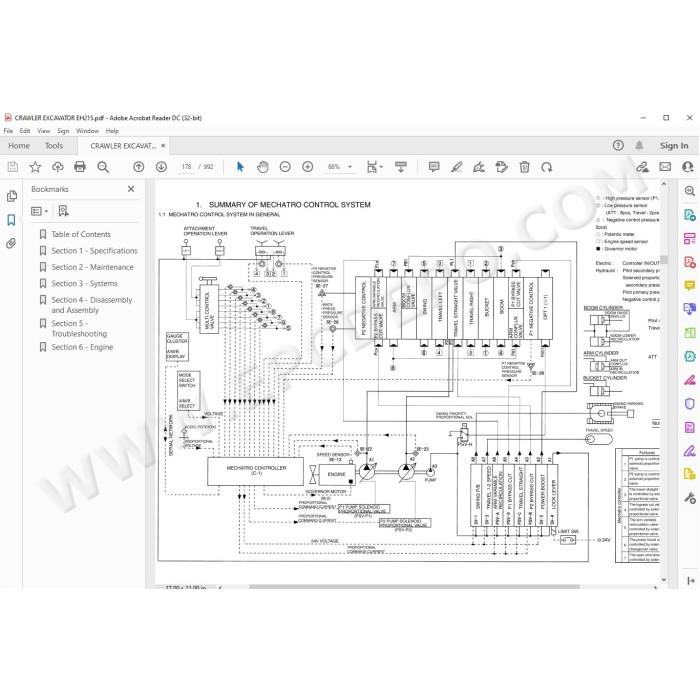
Task: Click the horizontal scrollbar thumb
Action: (x=414, y=587)
